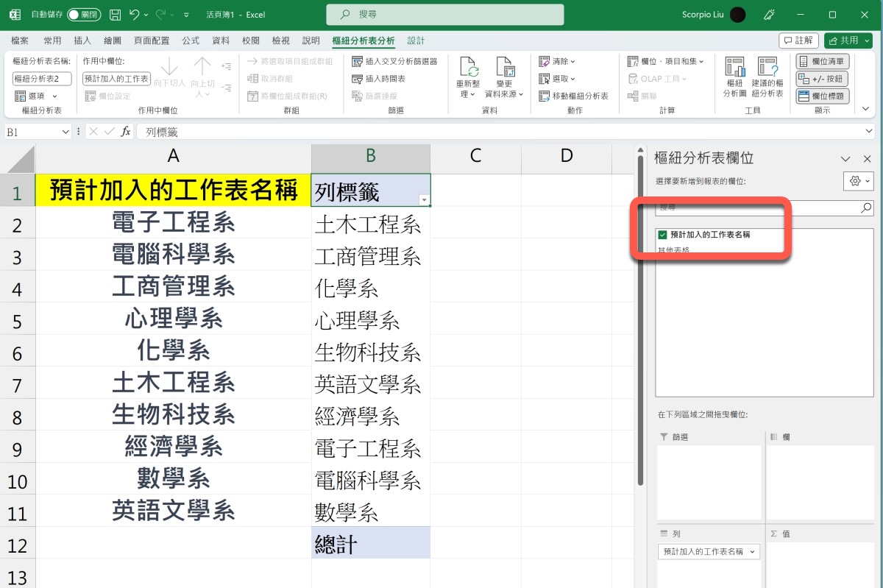Toggle the 欄位清單 field list button
Screen dimensions: 883x588
[822, 61]
